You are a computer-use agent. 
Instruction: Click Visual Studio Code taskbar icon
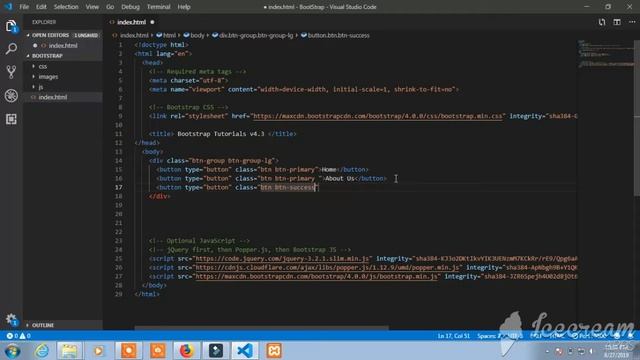(x=244, y=351)
